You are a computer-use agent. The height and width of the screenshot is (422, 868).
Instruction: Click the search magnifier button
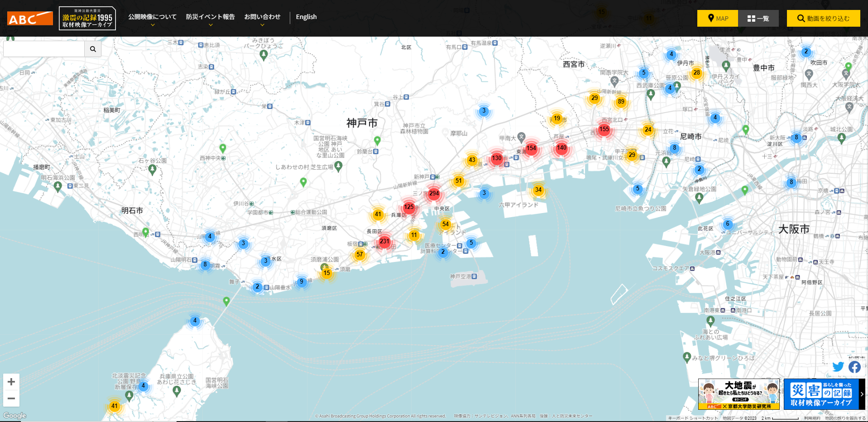pos(93,49)
